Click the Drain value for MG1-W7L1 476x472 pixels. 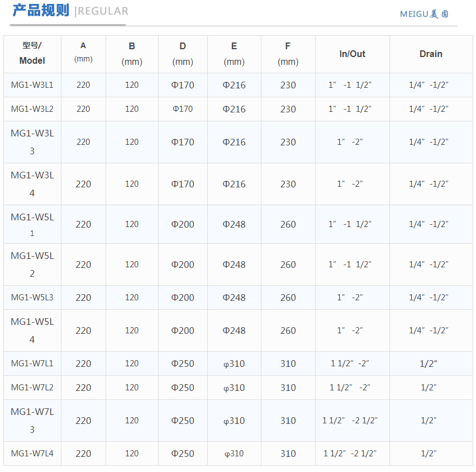[x=429, y=364]
